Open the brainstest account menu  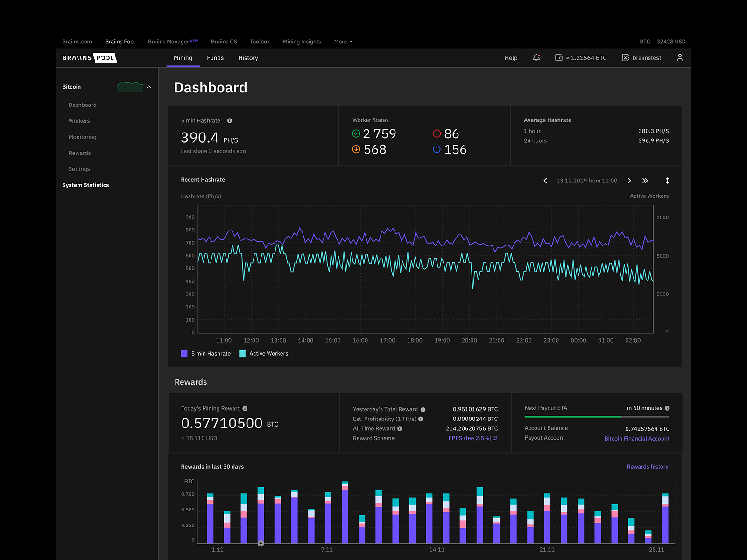point(642,58)
